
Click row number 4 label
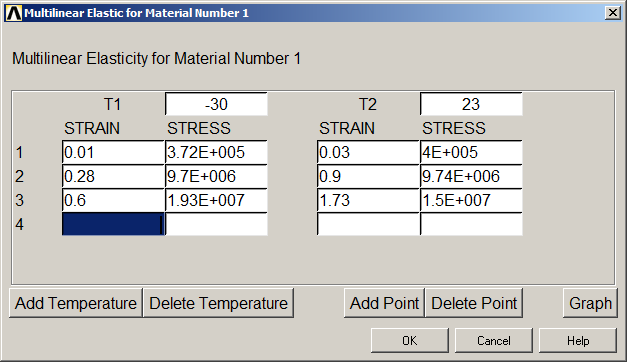[x=20, y=224]
